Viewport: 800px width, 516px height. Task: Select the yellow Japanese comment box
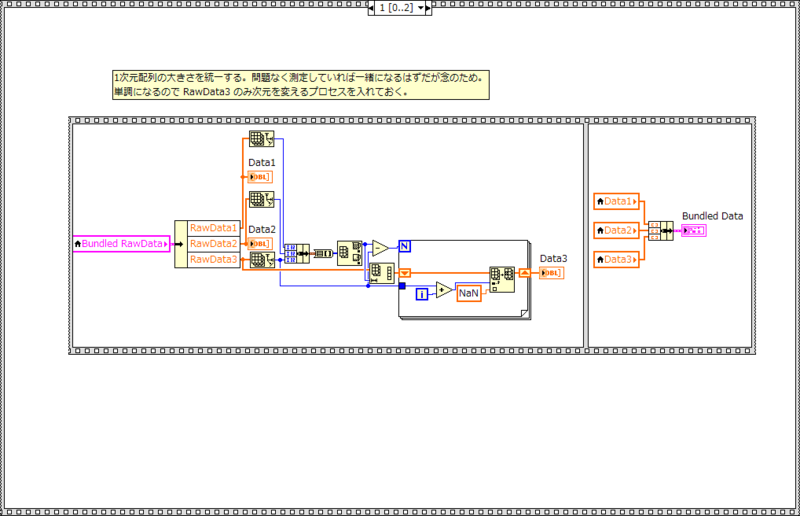[301, 85]
